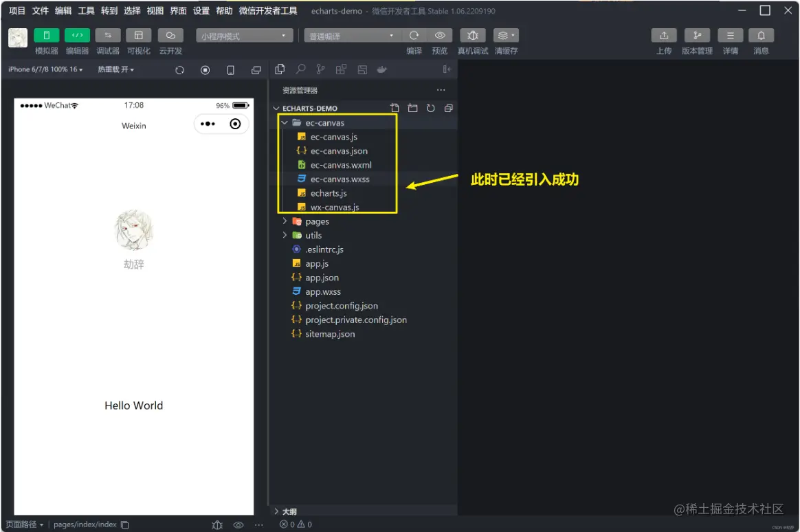The height and width of the screenshot is (532, 800).
Task: Refresh the ECHARTS-DEMO file explorer
Action: tap(431, 108)
